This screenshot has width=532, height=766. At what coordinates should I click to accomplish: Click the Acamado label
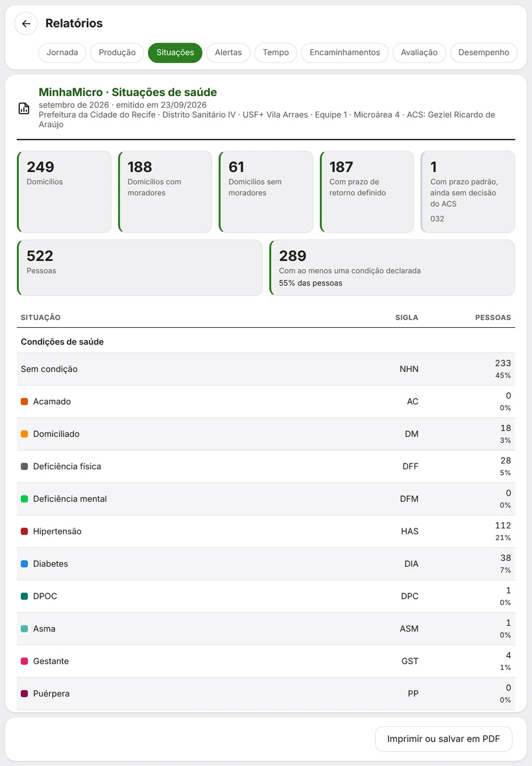click(x=52, y=402)
